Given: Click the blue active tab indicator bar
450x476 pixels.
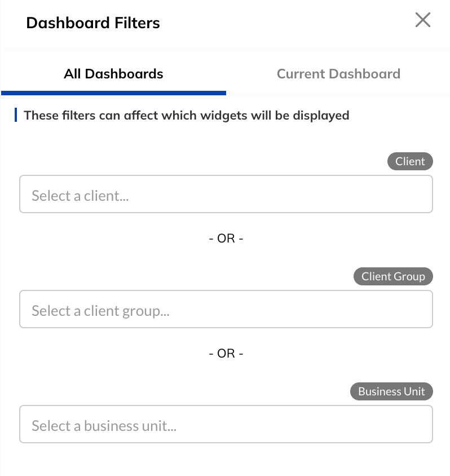Looking at the screenshot, I should (x=113, y=92).
